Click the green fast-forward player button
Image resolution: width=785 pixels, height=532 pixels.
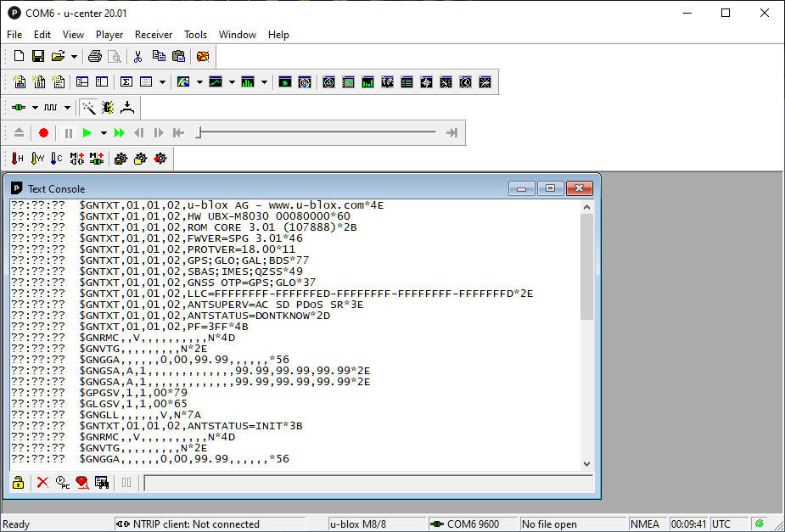119,133
